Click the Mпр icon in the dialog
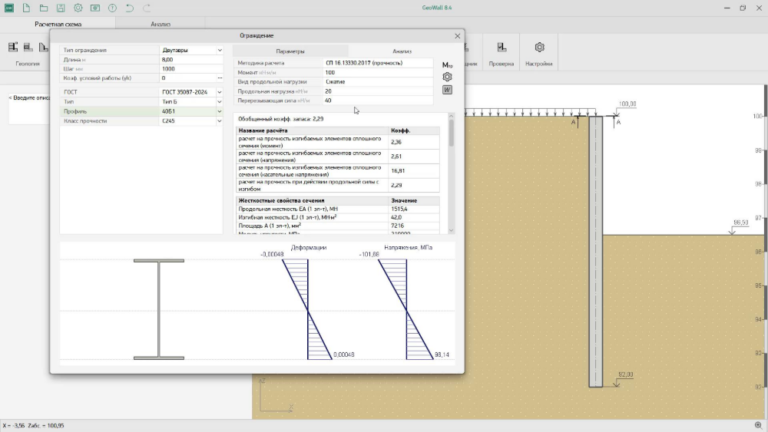Image resolution: width=768 pixels, height=432 pixels. 447,65
